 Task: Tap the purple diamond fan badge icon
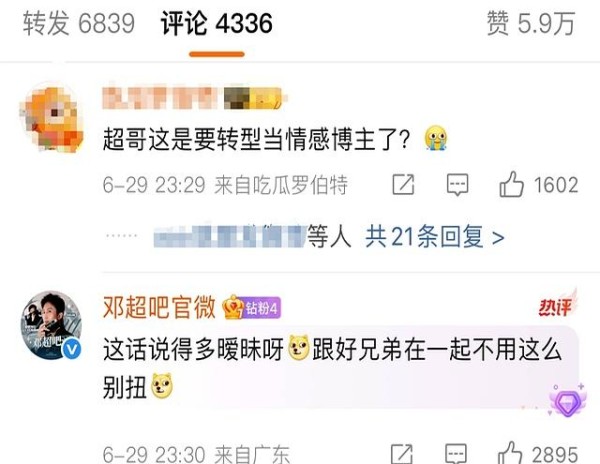[566, 401]
